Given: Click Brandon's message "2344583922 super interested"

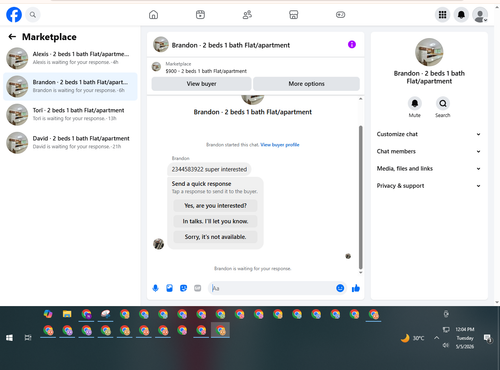Looking at the screenshot, I should (209, 169).
